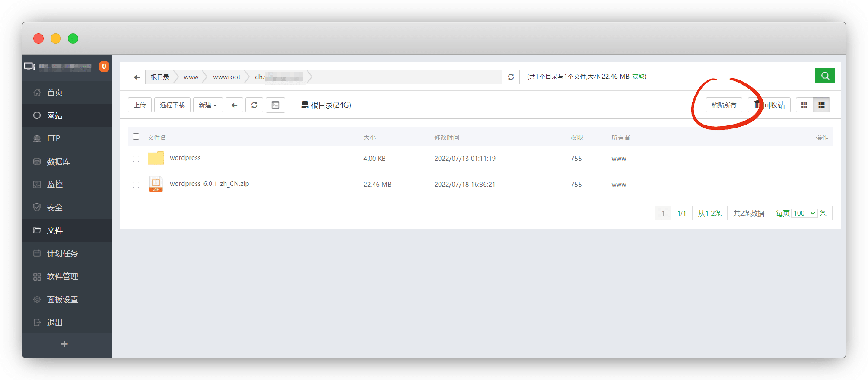Navigate to wwwroot breadcrumb

pos(226,77)
